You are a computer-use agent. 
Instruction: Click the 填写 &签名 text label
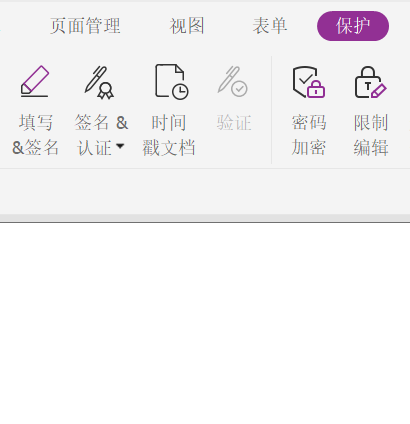point(35,135)
